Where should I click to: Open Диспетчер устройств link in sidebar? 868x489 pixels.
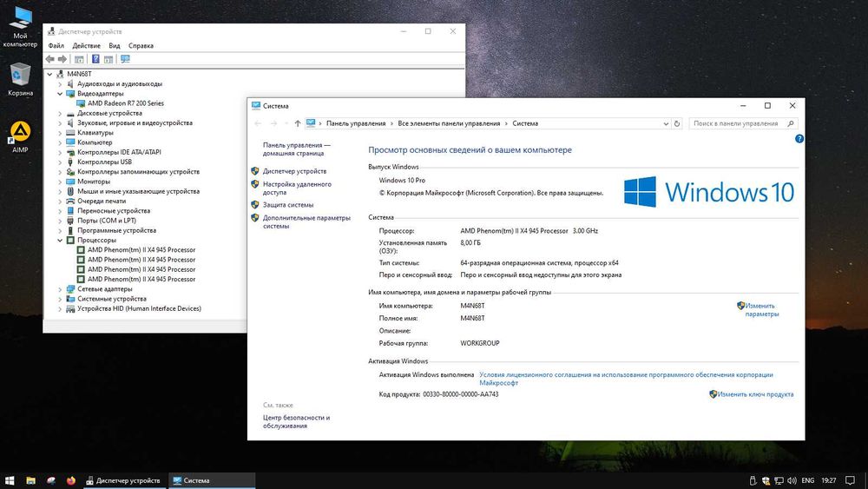pos(294,171)
